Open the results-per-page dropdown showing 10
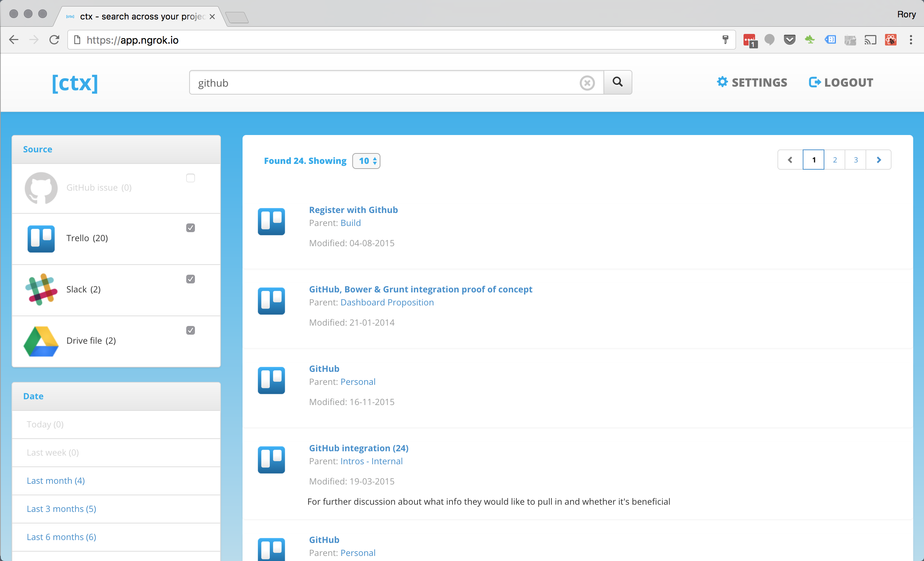 [x=366, y=161]
